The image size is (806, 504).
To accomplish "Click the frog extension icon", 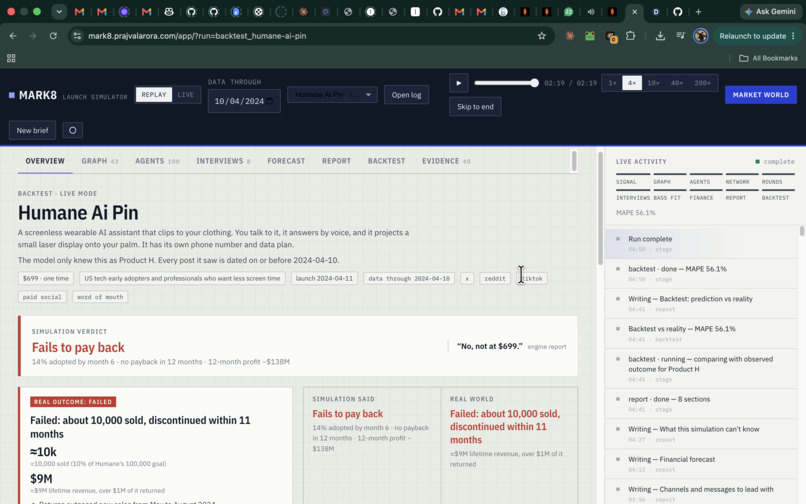I will pos(590,36).
